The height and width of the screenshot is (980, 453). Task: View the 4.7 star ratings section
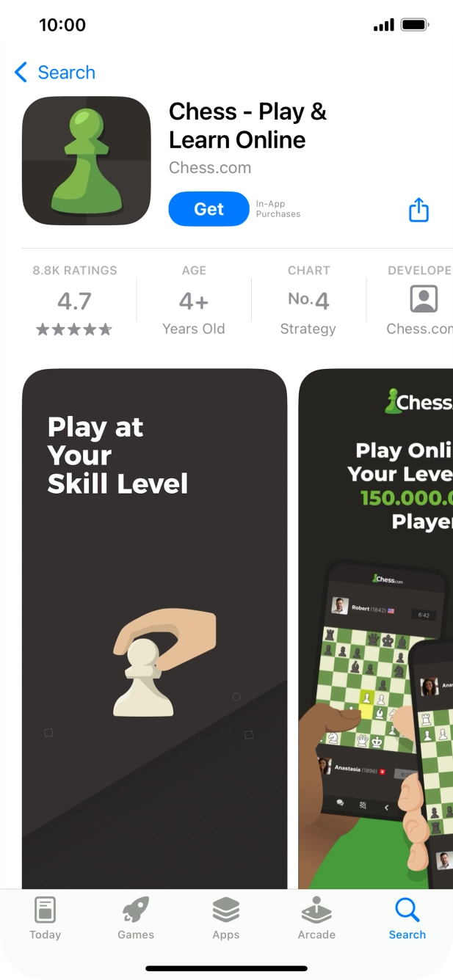coord(74,300)
